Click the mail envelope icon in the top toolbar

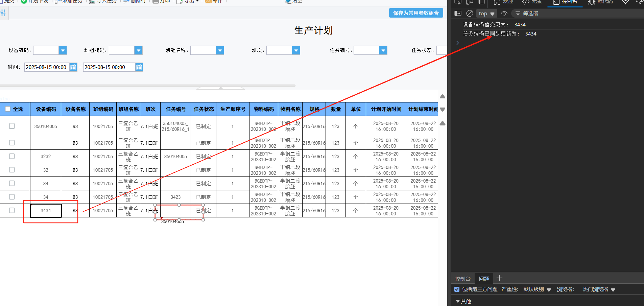[x=208, y=1]
